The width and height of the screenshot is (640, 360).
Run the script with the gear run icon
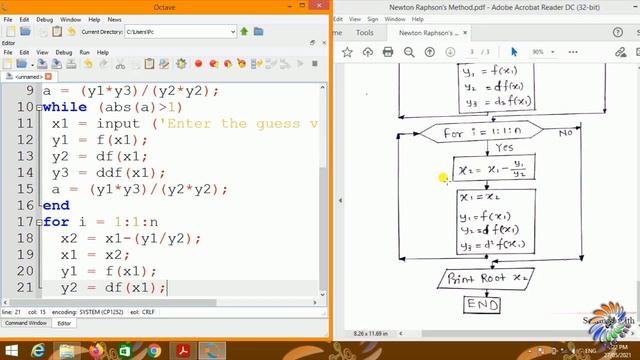click(181, 64)
